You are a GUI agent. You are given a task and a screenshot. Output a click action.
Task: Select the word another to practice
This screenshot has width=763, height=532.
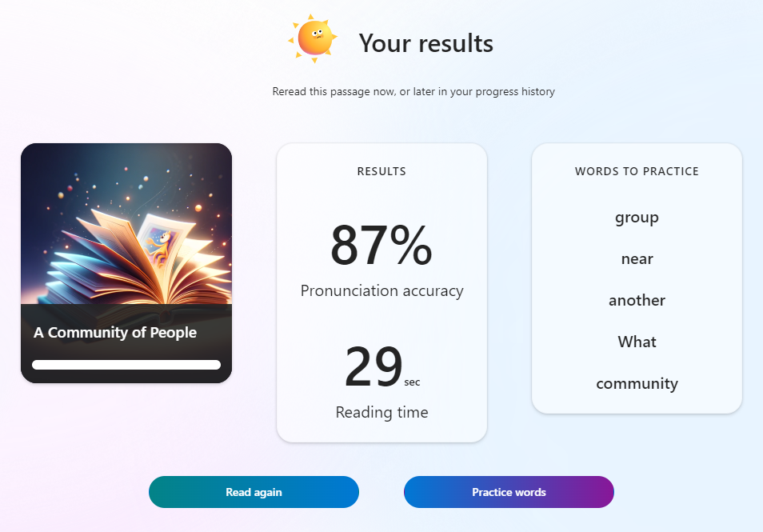tap(637, 300)
